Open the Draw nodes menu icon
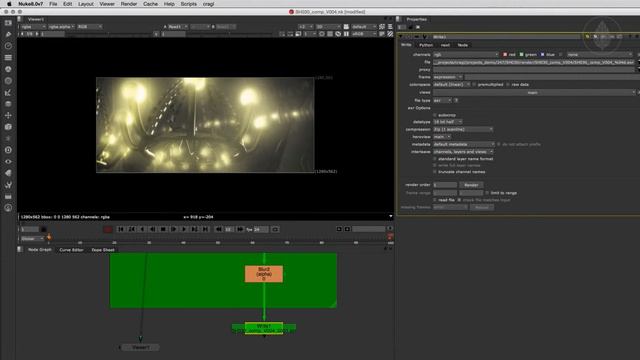The image size is (640, 360). 8,34
